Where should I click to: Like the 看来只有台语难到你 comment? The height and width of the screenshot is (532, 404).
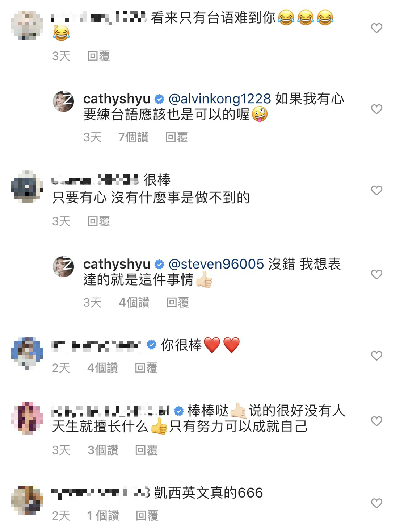376,28
